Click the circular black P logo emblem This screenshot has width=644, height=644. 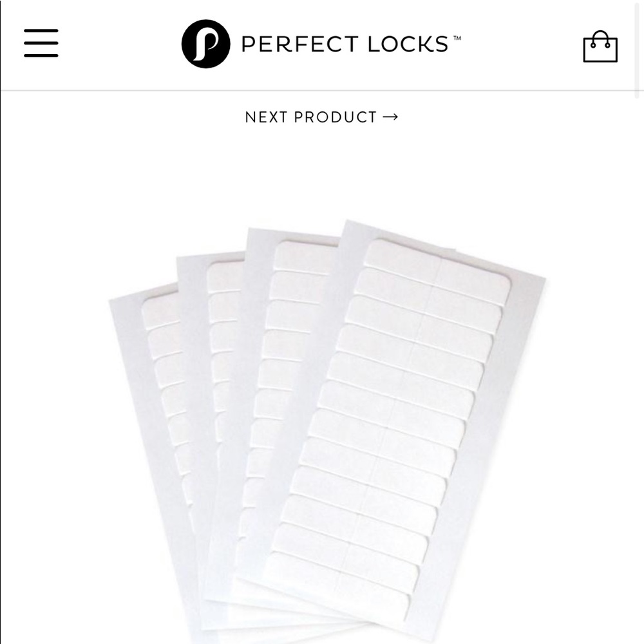coord(206,44)
